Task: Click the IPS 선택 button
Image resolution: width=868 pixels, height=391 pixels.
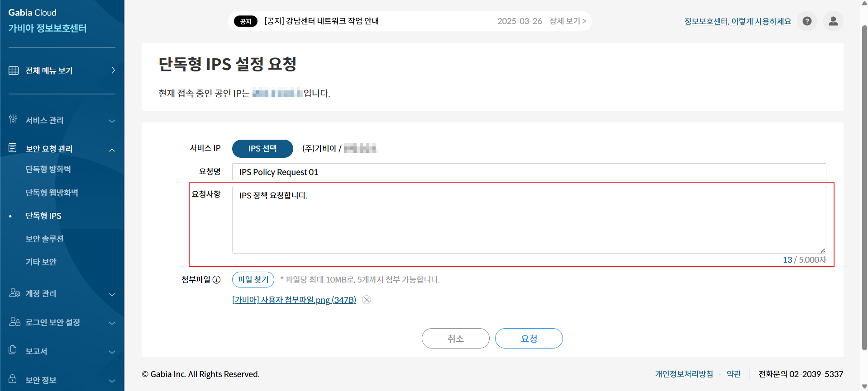Action: click(x=262, y=149)
